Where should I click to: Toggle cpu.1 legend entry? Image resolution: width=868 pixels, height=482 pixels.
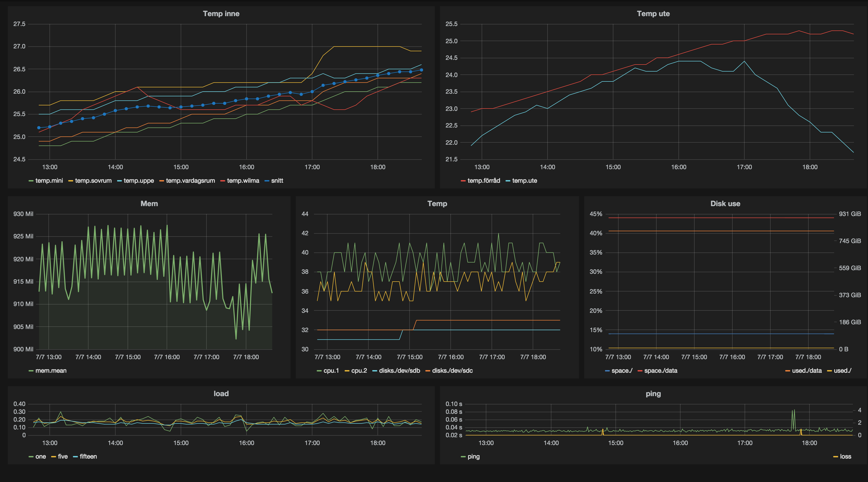tap(331, 371)
